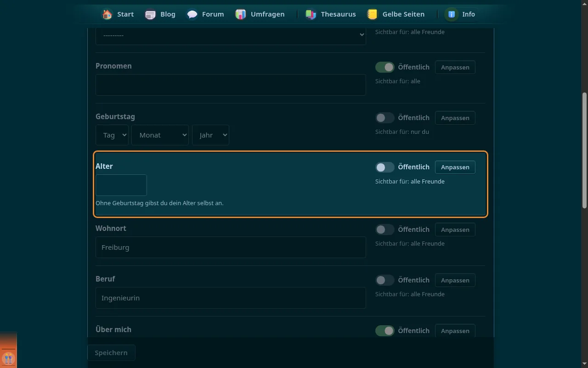Click the Start house icon
The height and width of the screenshot is (368, 588).
point(107,14)
